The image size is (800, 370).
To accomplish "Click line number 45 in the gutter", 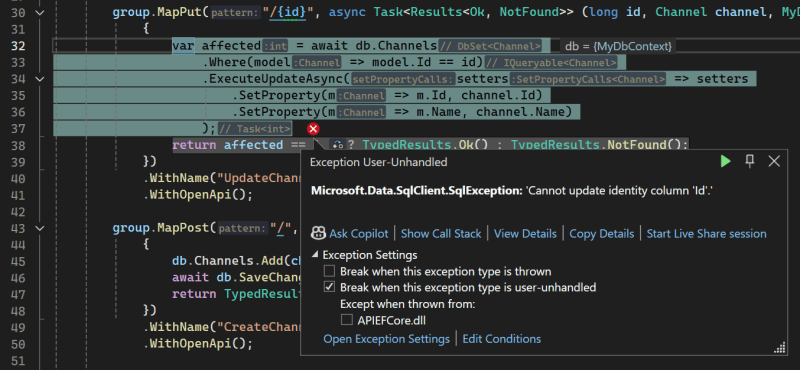I will point(18,261).
